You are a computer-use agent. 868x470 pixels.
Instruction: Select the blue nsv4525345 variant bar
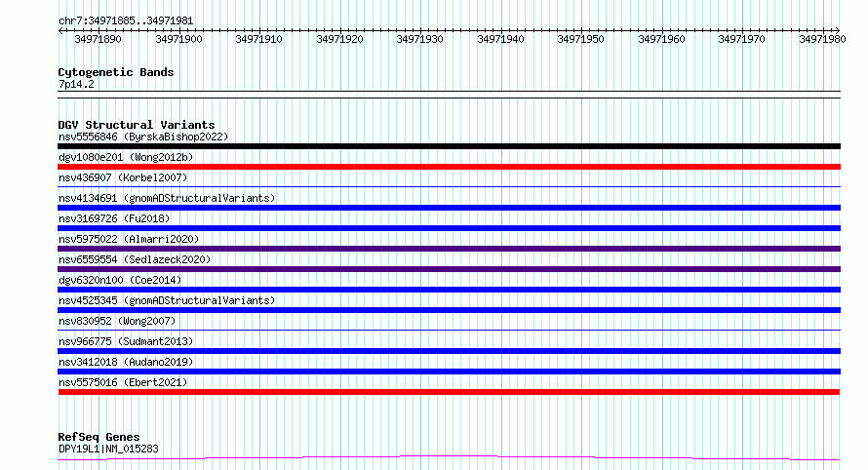point(449,310)
